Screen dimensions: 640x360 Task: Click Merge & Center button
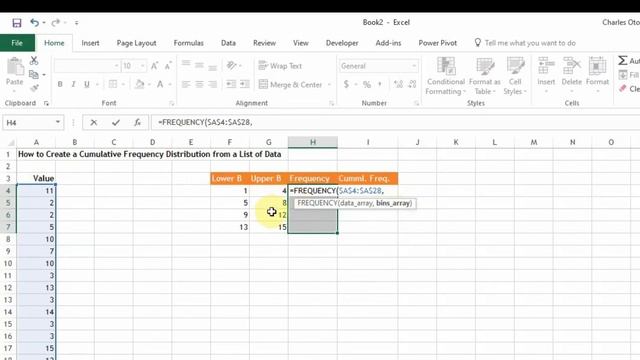291,84
